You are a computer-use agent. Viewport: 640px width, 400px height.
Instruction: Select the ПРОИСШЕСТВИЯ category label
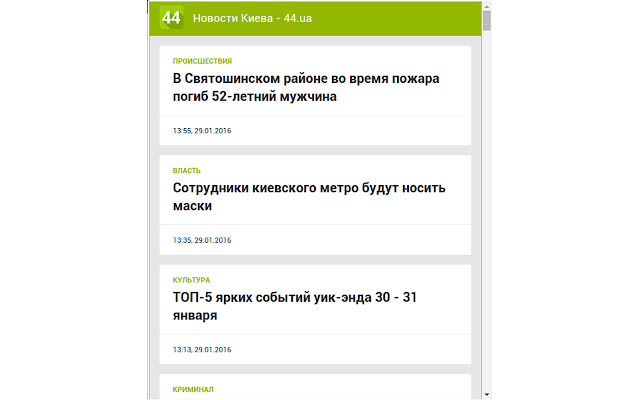point(202,61)
